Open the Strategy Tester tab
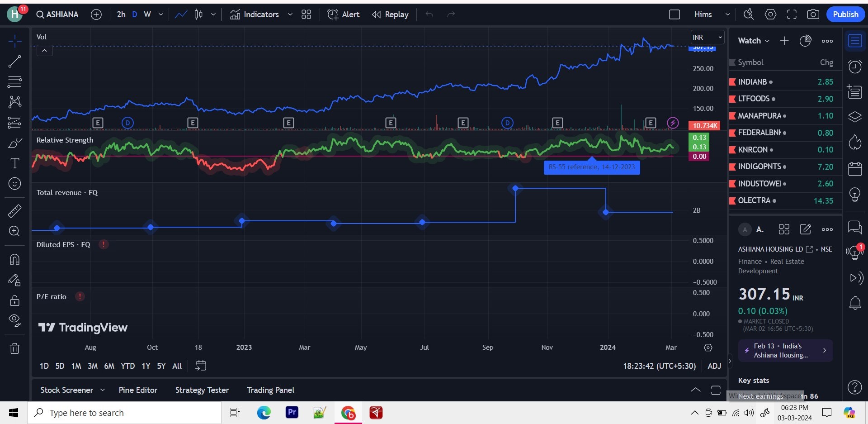The height and width of the screenshot is (424, 868). 202,390
